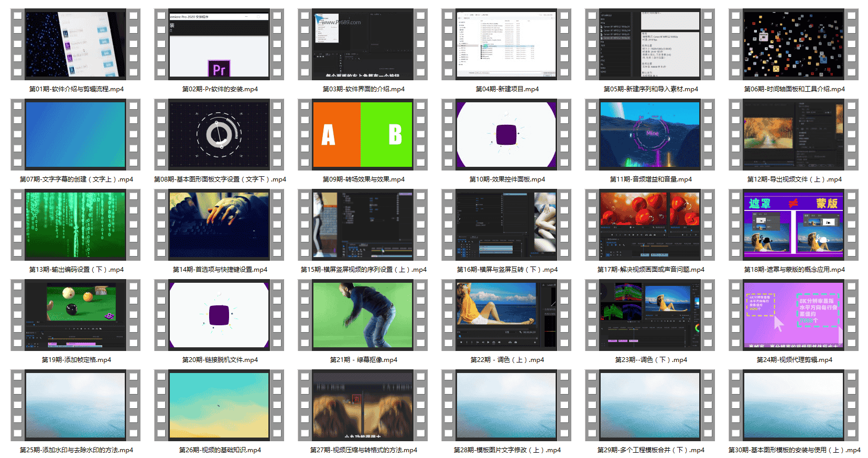
Task: Click filename 第20期-链接脱机文件.mp4
Action: click(220, 360)
